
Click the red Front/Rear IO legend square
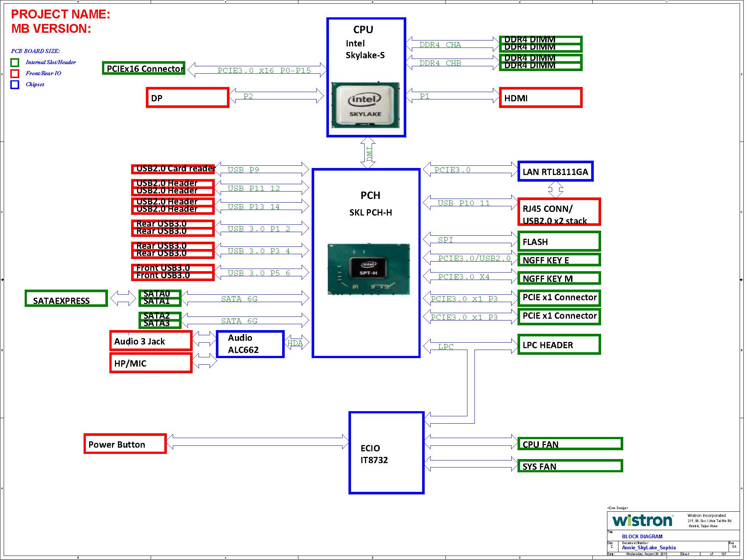[15, 74]
